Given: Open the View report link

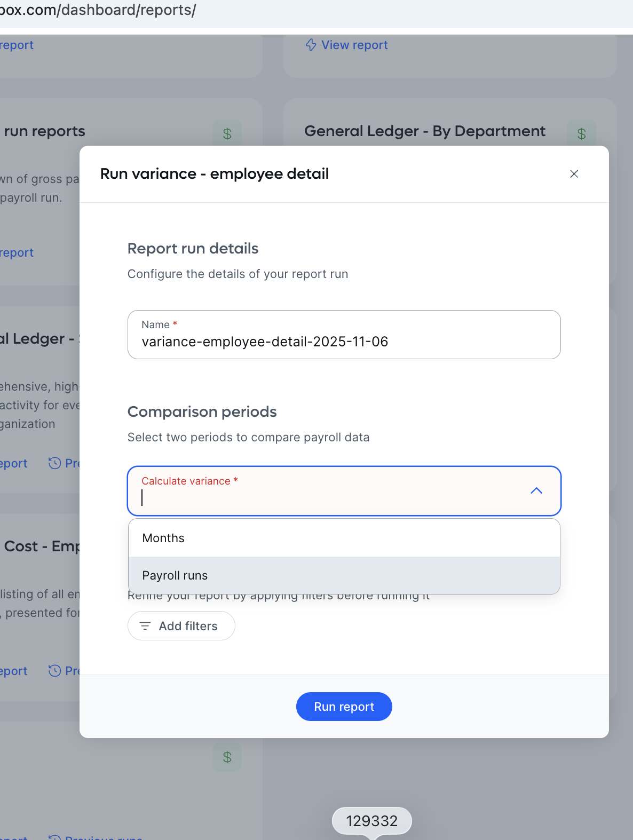Looking at the screenshot, I should point(354,45).
